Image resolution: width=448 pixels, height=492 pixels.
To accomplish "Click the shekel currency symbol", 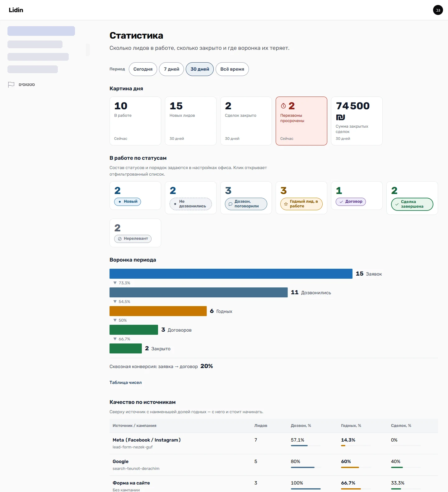I will coord(340,117).
